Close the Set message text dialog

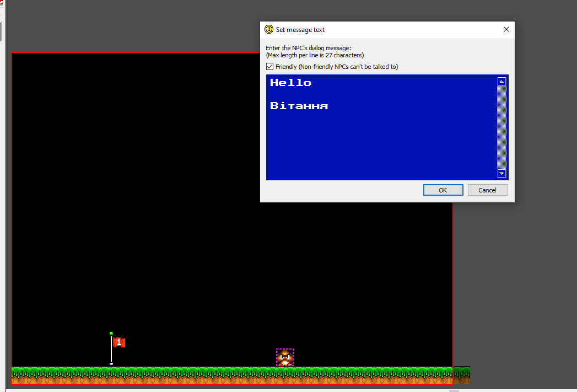(x=506, y=29)
